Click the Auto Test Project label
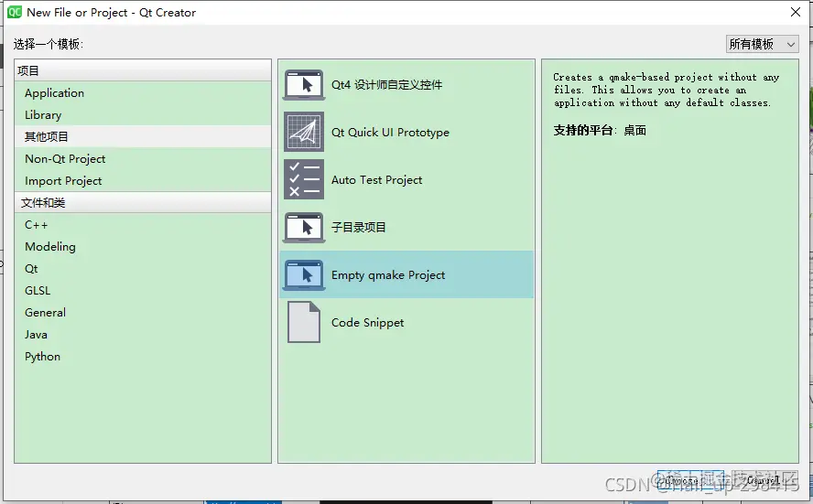The height and width of the screenshot is (504, 813). tap(377, 180)
